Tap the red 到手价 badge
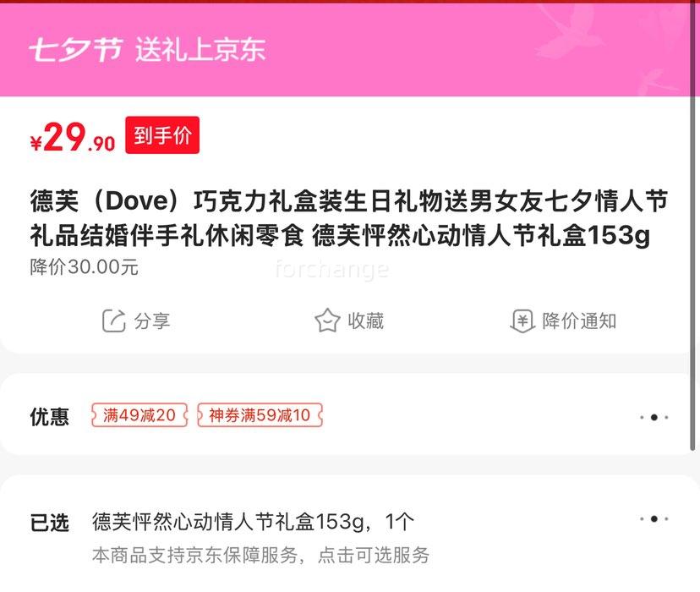Image resolution: width=700 pixels, height=592 pixels. pos(162,135)
